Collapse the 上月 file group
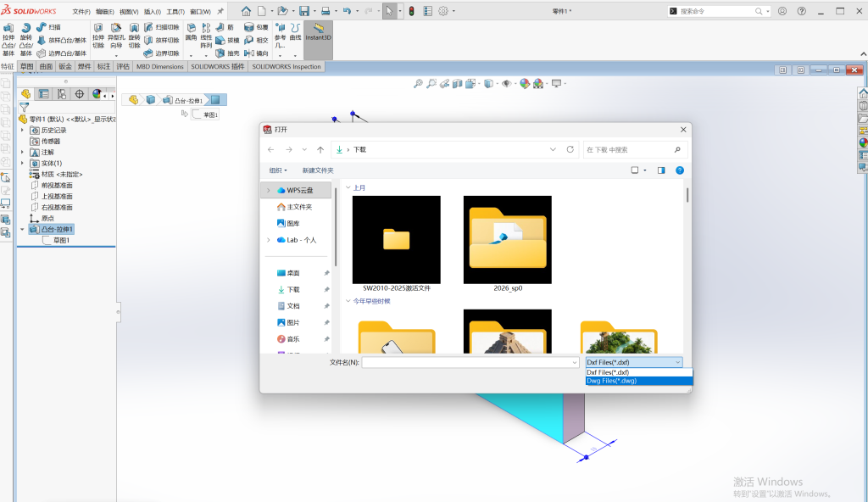868x502 pixels. click(348, 188)
